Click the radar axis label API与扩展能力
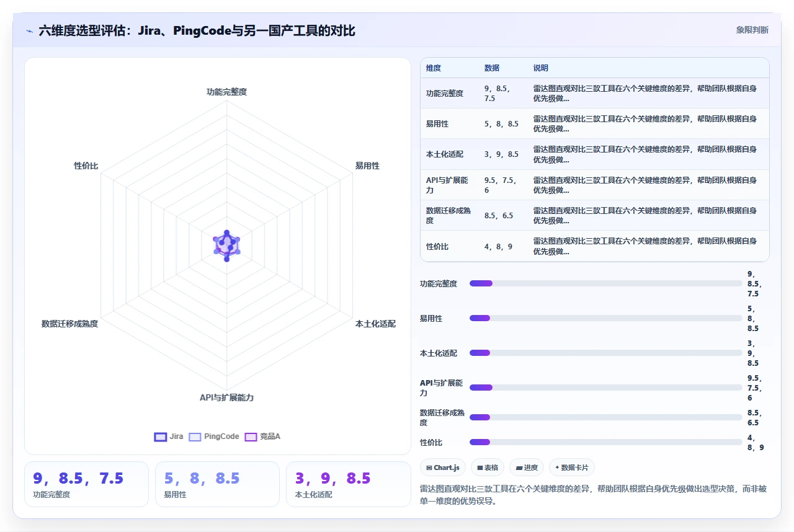 (x=226, y=397)
